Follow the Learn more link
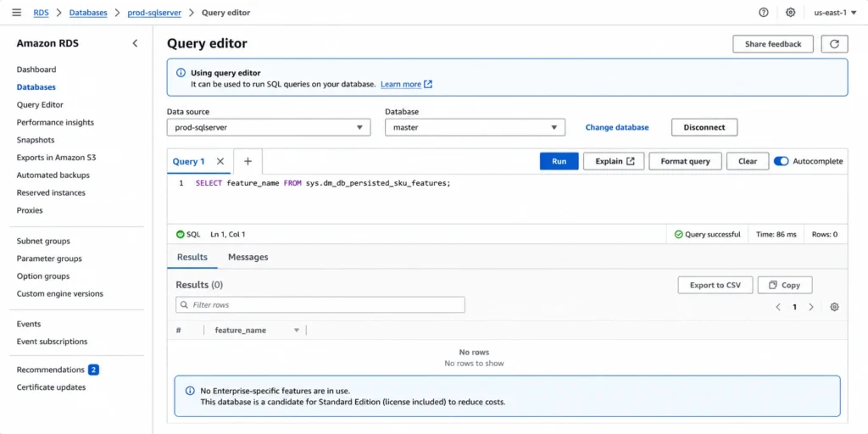 406,84
